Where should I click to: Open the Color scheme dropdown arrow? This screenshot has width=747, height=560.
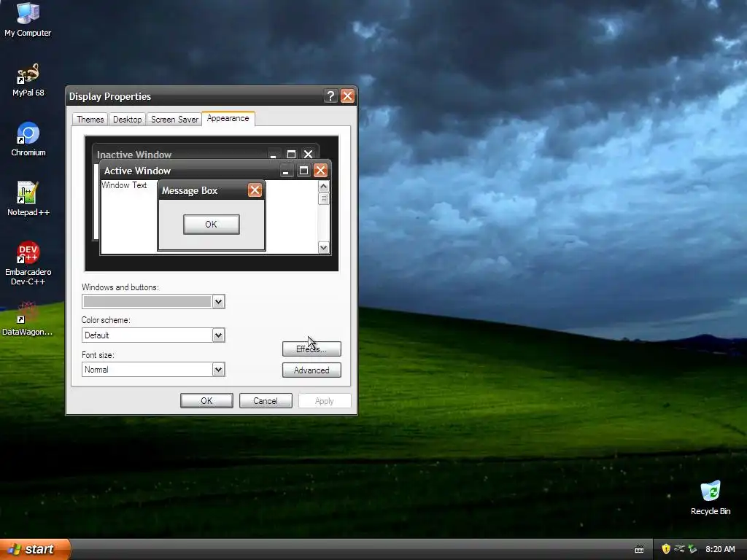(x=218, y=335)
